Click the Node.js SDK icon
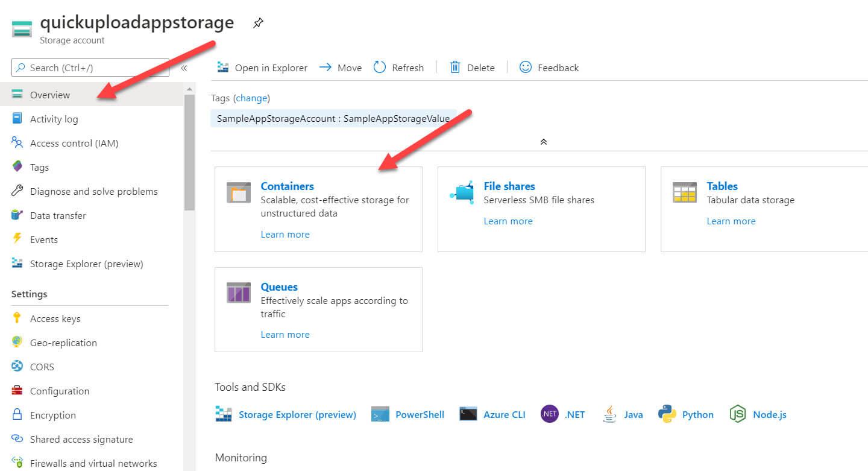Image resolution: width=868 pixels, height=471 pixels. click(738, 414)
